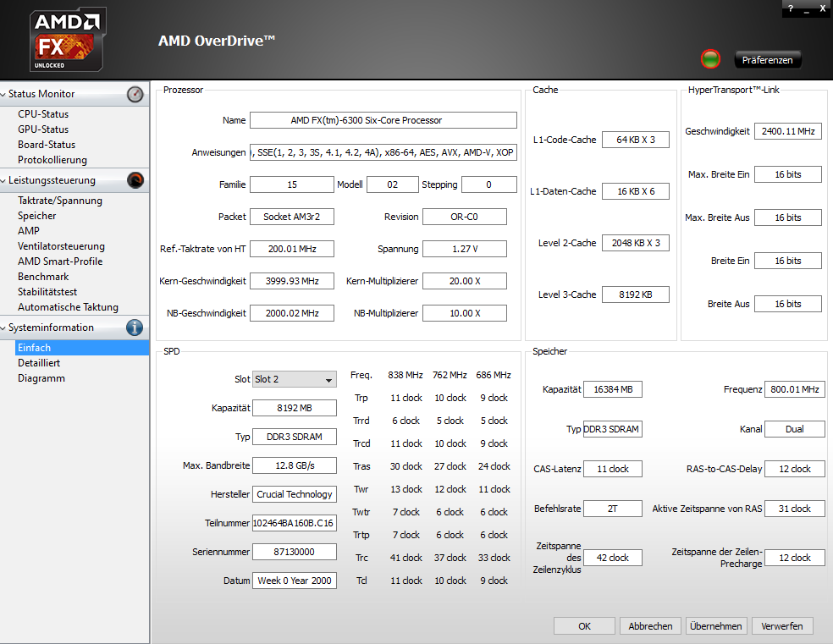Open help via the question mark button

[x=791, y=8]
